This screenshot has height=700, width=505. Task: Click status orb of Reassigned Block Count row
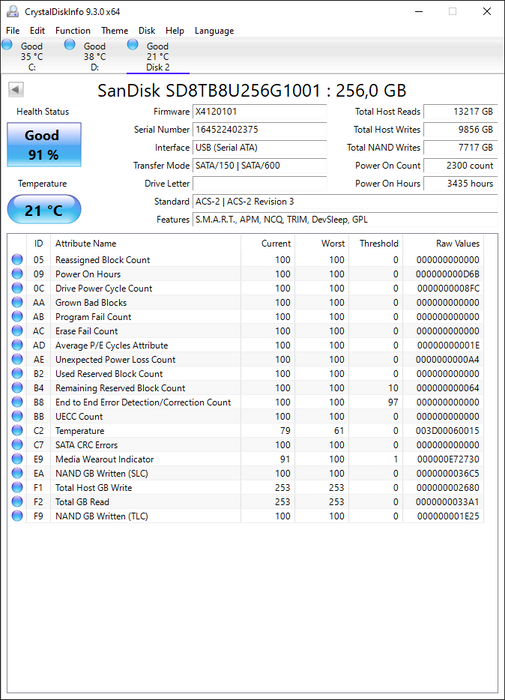pos(17,259)
